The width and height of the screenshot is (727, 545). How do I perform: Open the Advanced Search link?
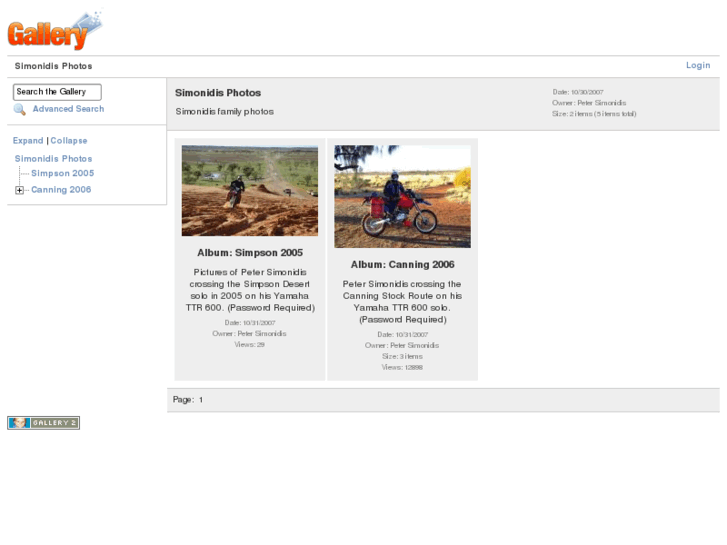click(68, 109)
